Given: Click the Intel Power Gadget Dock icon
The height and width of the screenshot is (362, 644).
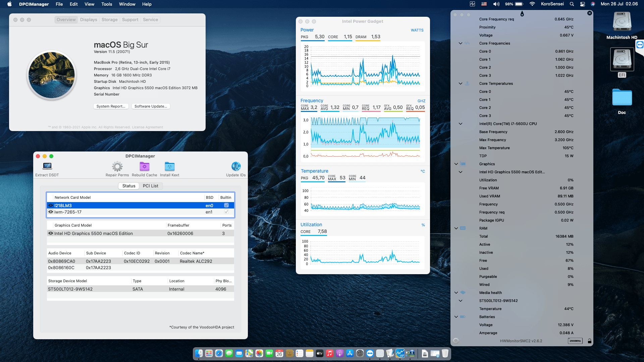Looking at the screenshot, I should coord(400,353).
